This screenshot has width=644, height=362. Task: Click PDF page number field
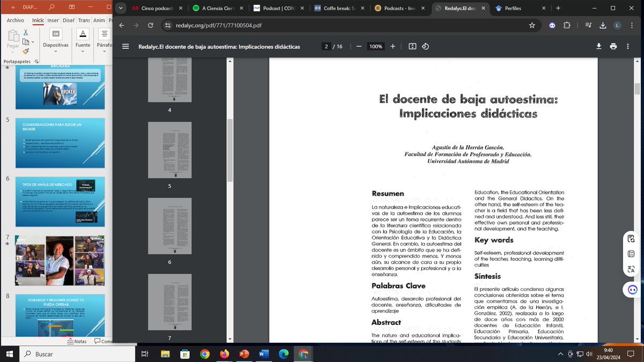(326, 47)
